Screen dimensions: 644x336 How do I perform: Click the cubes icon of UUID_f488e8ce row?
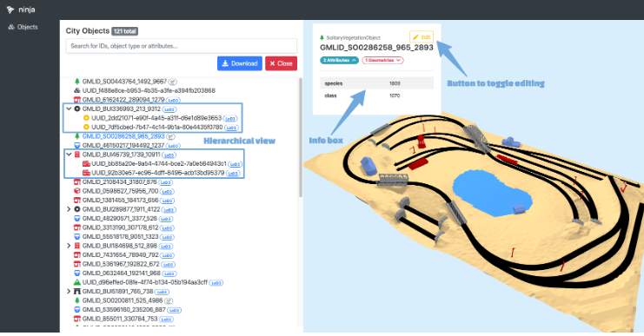(76, 90)
